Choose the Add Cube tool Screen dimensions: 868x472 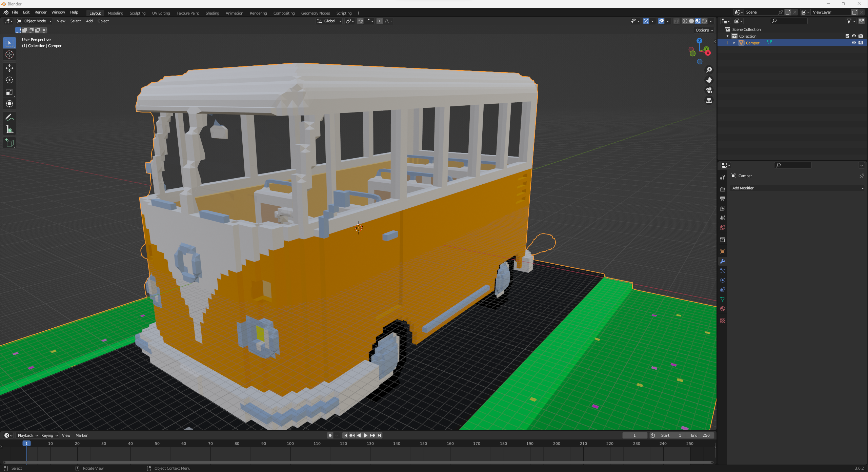9,143
